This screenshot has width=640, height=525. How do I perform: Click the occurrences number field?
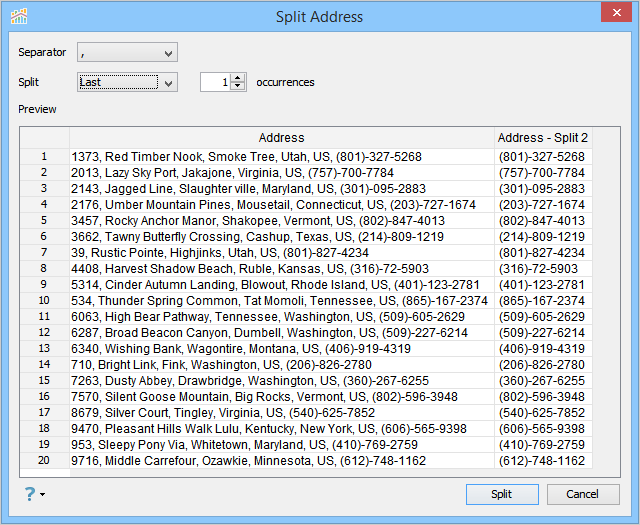(215, 82)
